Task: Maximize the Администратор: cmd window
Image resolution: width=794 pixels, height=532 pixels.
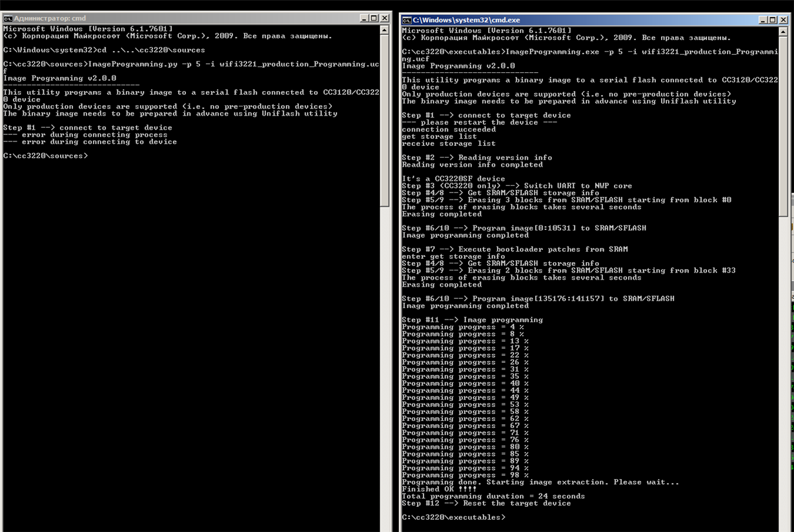Action: point(374,18)
